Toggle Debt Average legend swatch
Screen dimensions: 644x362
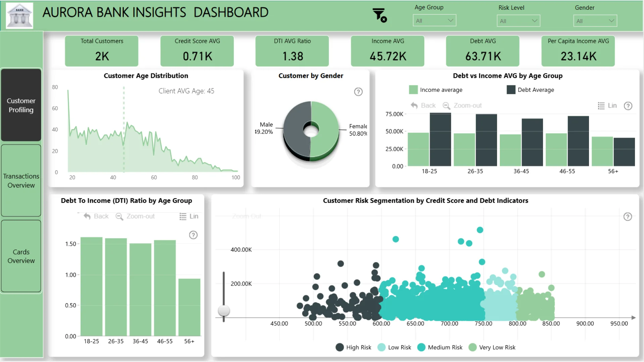point(511,90)
